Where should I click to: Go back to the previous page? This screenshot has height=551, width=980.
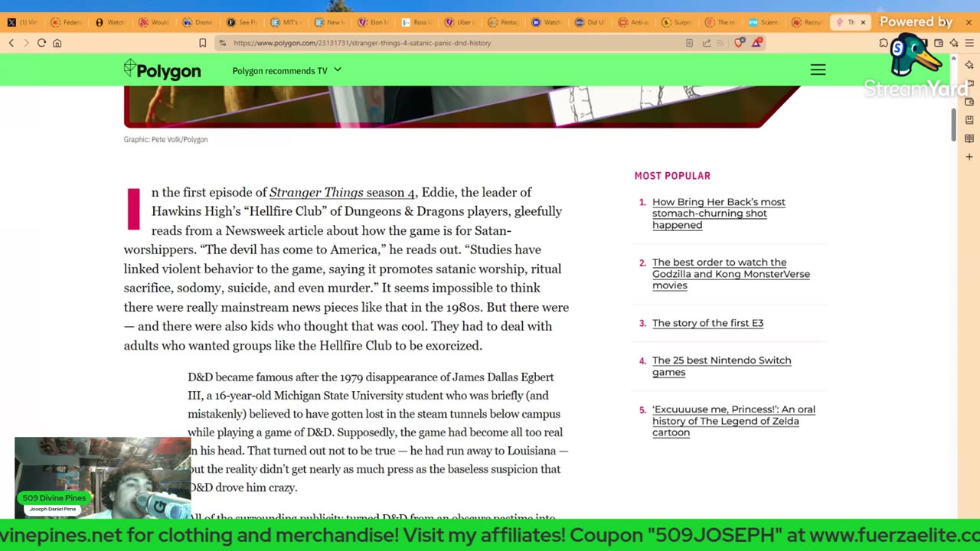pos(11,43)
